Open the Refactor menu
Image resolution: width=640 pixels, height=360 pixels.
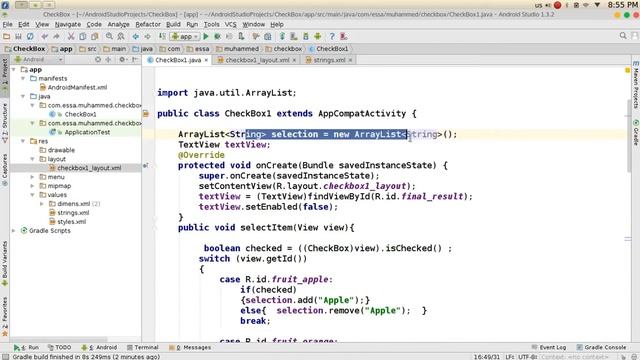coord(148,24)
